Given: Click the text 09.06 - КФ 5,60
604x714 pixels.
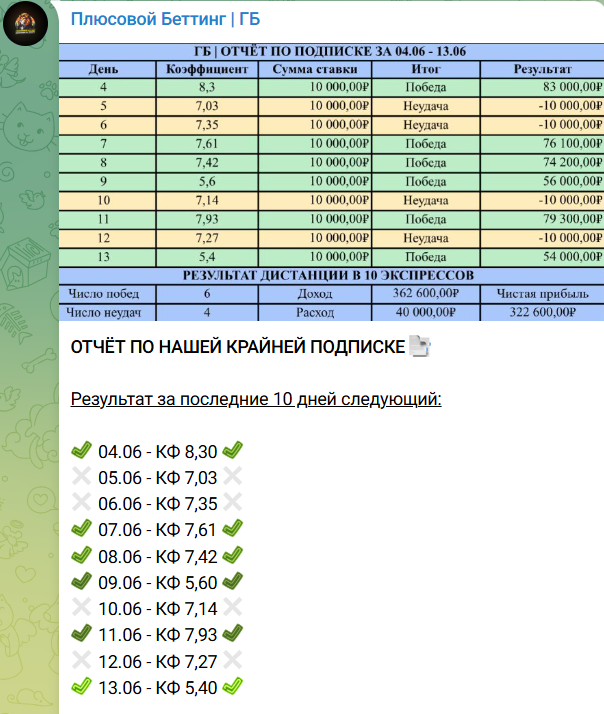Looking at the screenshot, I should 158,582.
